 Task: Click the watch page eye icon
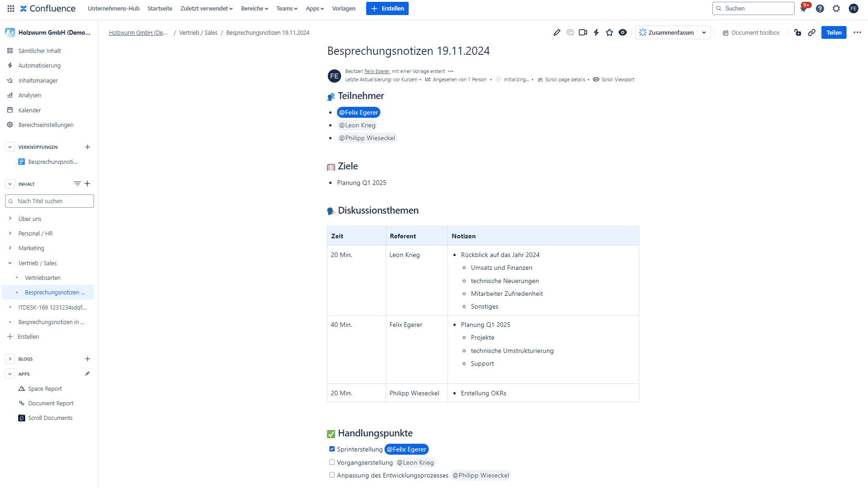(623, 32)
